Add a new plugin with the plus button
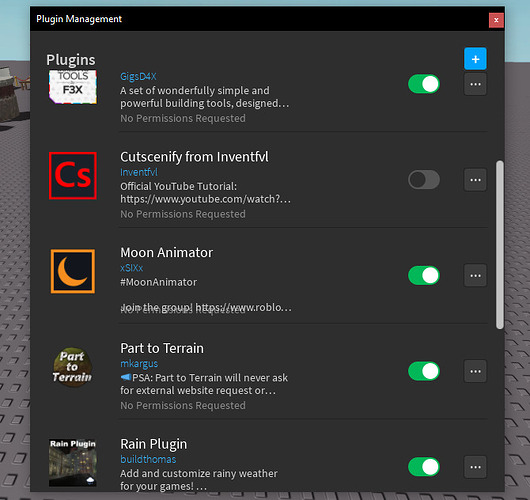530x500 pixels. click(x=475, y=59)
